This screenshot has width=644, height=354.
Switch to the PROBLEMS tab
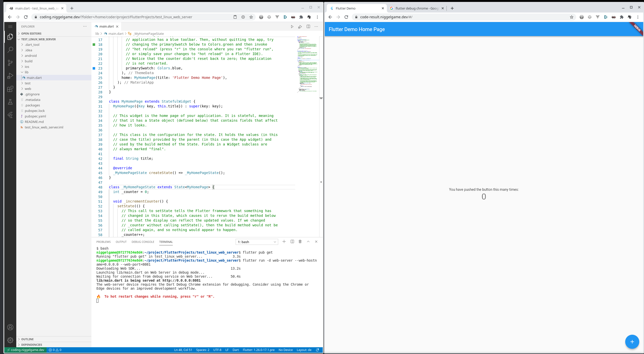pos(103,242)
